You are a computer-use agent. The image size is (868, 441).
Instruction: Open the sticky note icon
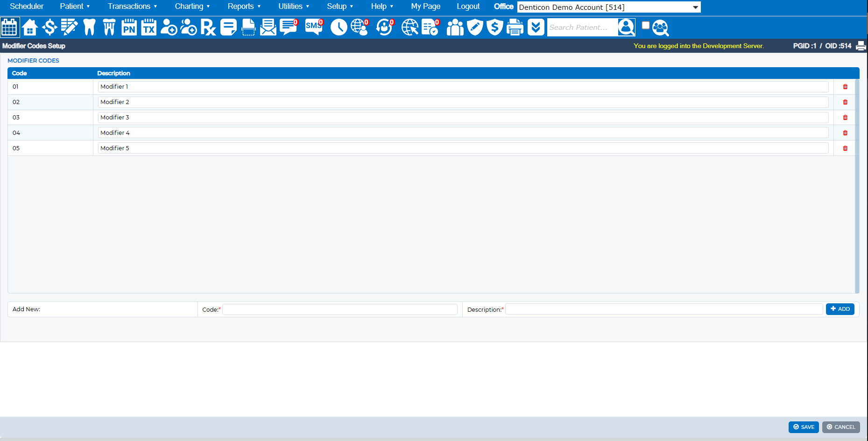pos(228,27)
